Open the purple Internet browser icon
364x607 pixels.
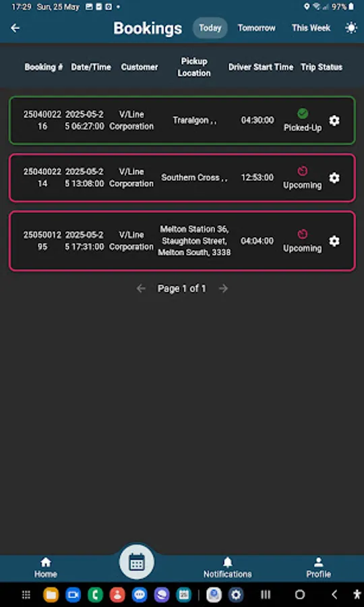(x=162, y=595)
